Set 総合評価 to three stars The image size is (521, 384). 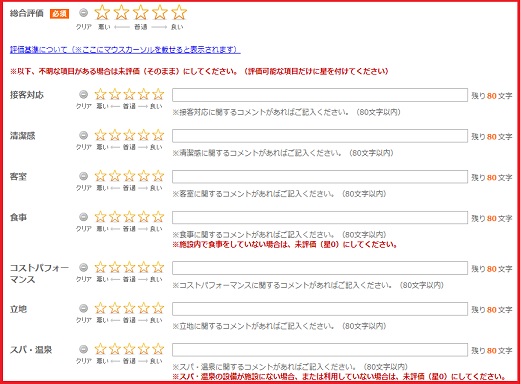141,13
